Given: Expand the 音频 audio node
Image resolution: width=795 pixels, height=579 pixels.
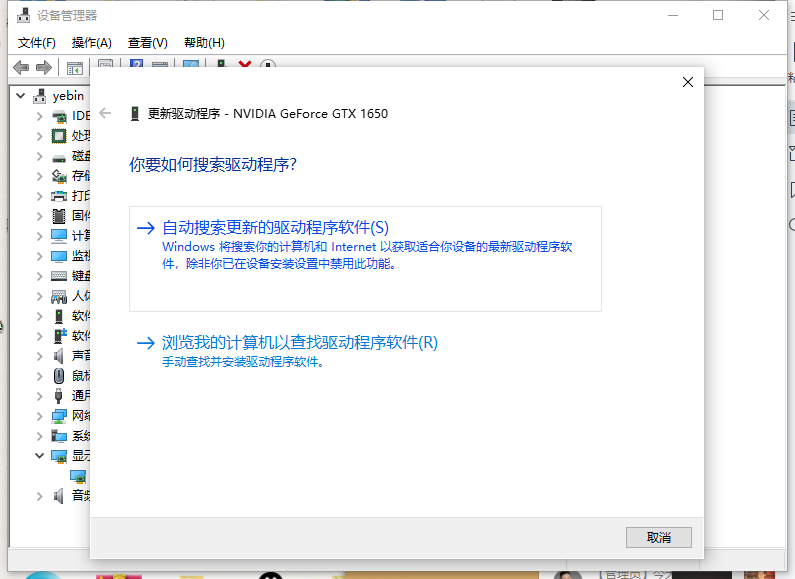Looking at the screenshot, I should point(40,496).
